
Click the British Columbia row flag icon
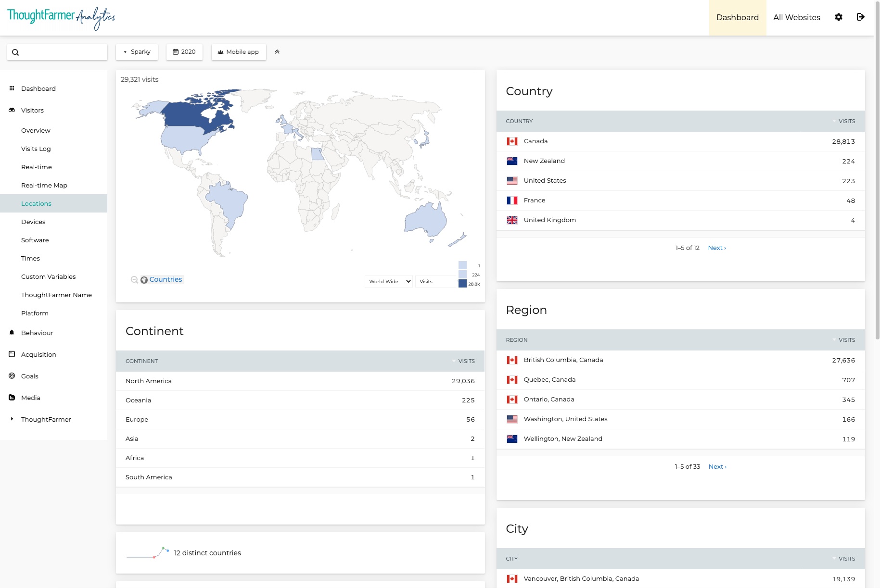point(512,360)
